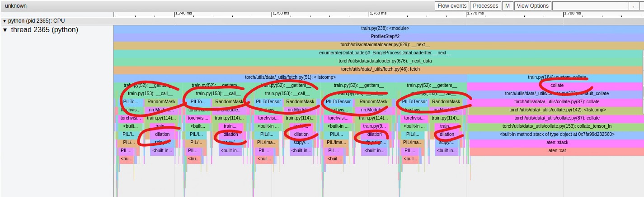This screenshot has width=644, height=197.
Task: Select the ProfilerStep#2 slice
Action: point(379,37)
